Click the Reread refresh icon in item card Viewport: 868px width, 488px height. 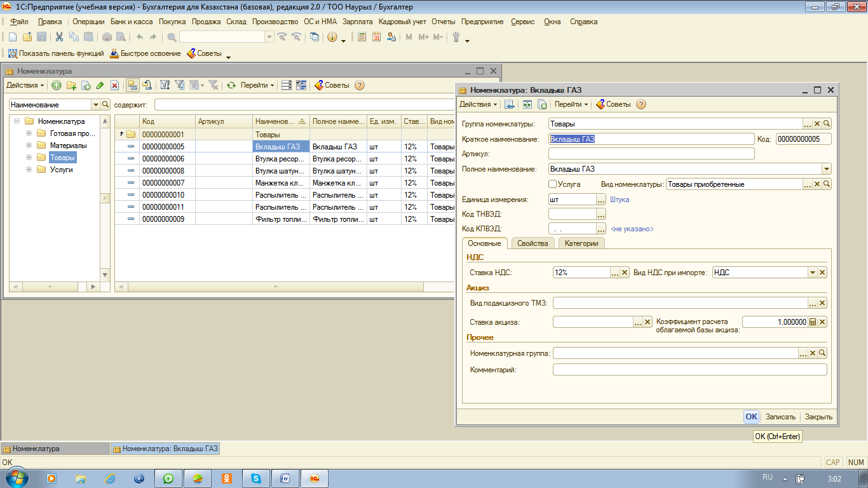point(527,104)
